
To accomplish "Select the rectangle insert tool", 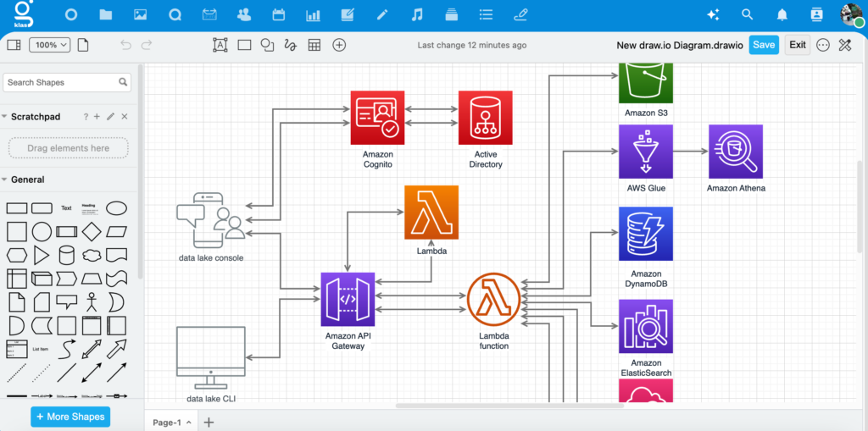I will 245,45.
